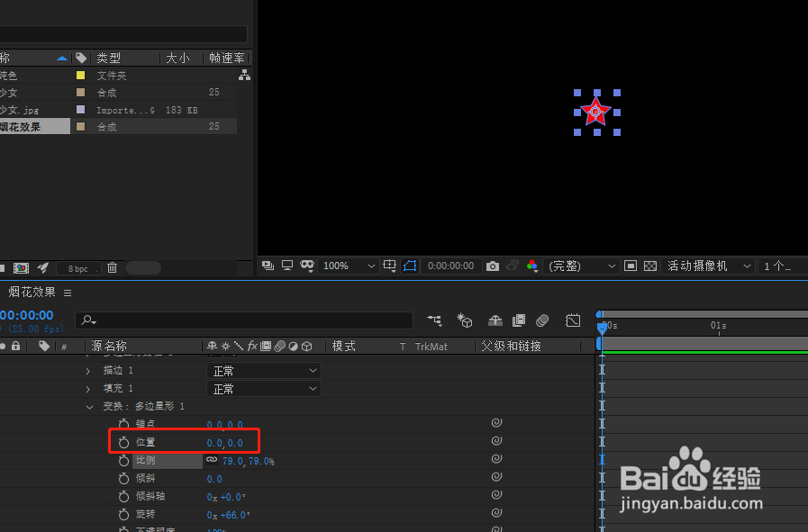Image resolution: width=808 pixels, height=532 pixels.
Task: Enable frame blending icon in timeline
Action: pyautogui.click(x=519, y=320)
